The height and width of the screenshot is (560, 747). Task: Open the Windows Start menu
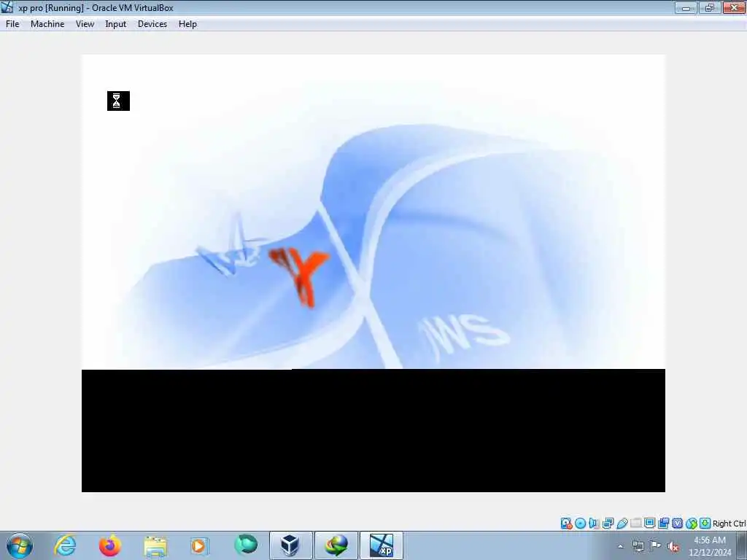20,545
